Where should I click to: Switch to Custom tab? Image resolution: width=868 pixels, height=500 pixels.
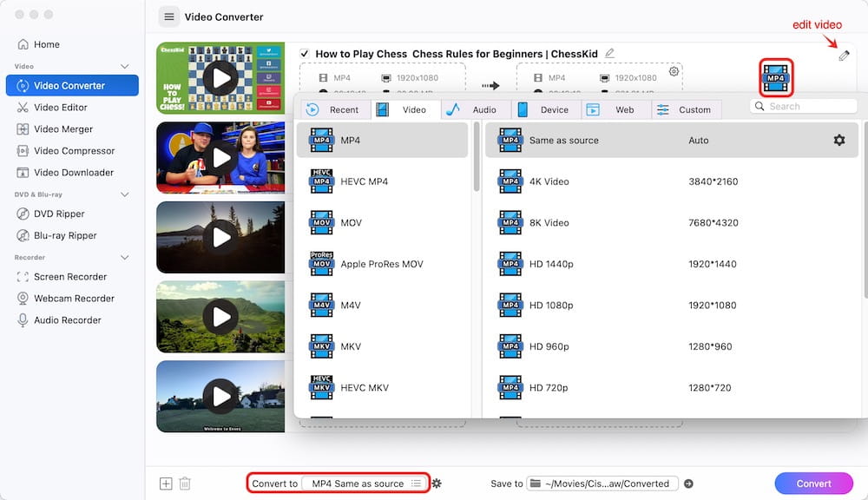coord(687,109)
